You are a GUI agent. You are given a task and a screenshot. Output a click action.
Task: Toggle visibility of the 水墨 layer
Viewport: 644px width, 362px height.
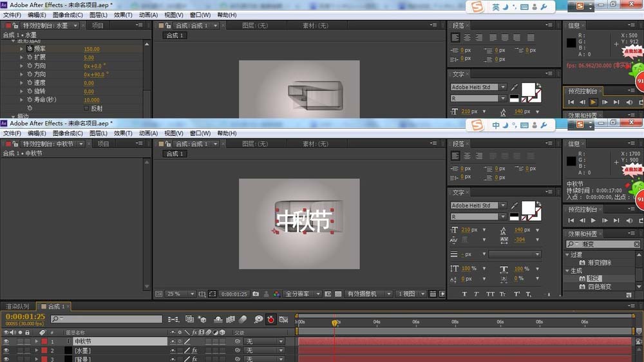pos(6,350)
